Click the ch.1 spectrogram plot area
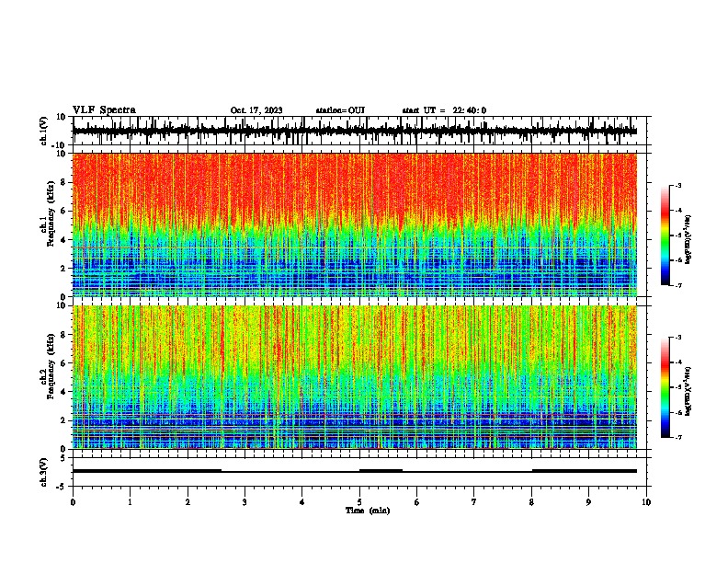Screen dimensions: 728x563 (x=355, y=224)
